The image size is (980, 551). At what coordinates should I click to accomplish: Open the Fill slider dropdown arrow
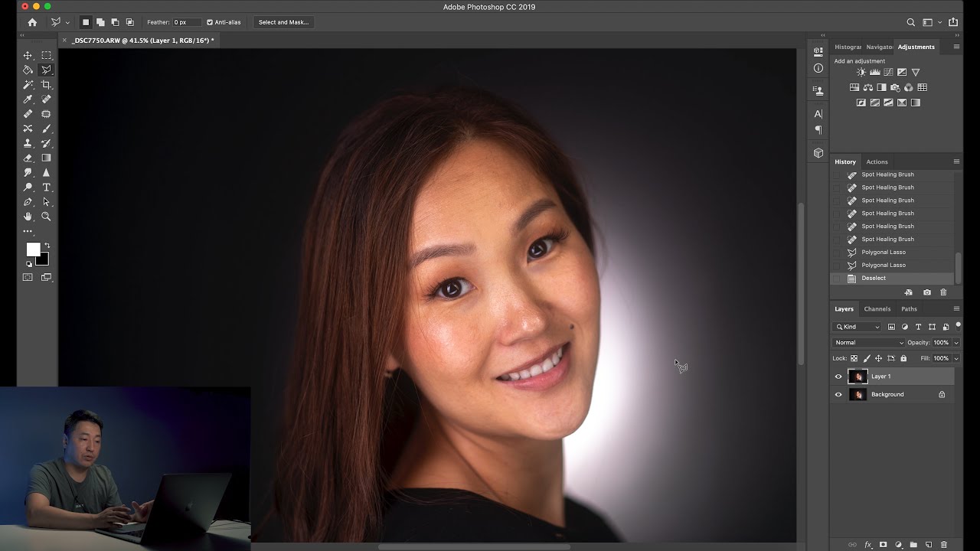pyautogui.click(x=955, y=358)
